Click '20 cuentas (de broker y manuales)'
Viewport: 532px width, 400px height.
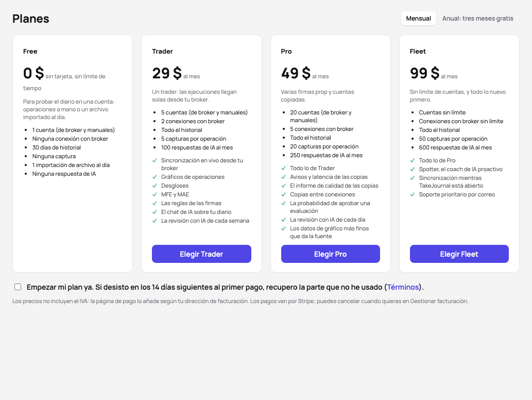321,116
